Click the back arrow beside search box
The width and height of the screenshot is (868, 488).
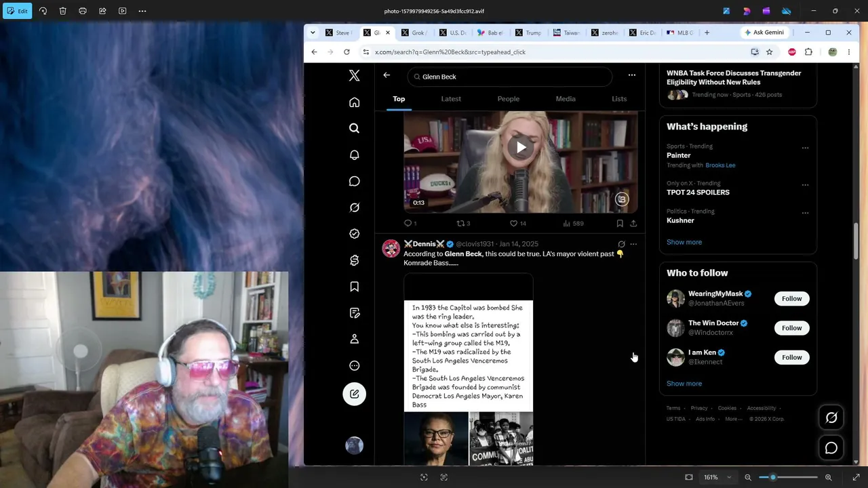[x=387, y=76]
